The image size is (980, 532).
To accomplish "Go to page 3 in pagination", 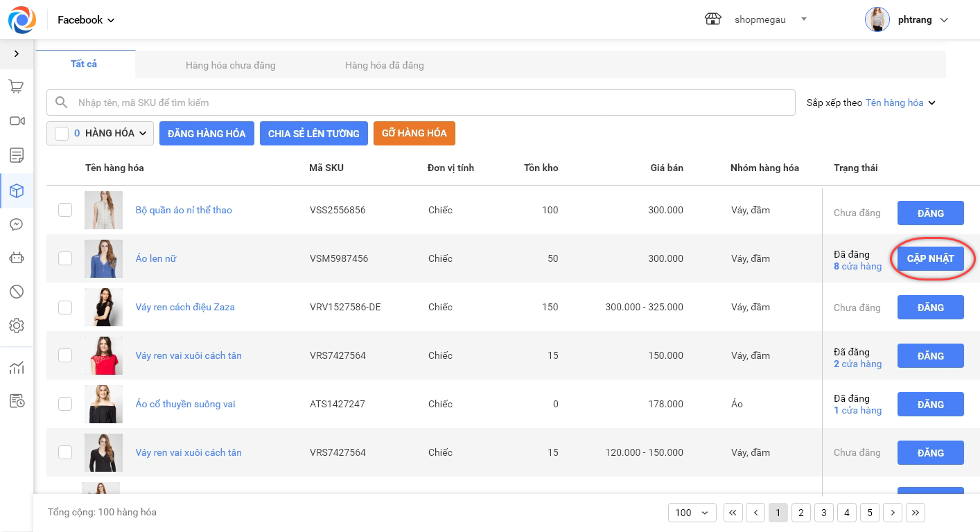I will (823, 513).
